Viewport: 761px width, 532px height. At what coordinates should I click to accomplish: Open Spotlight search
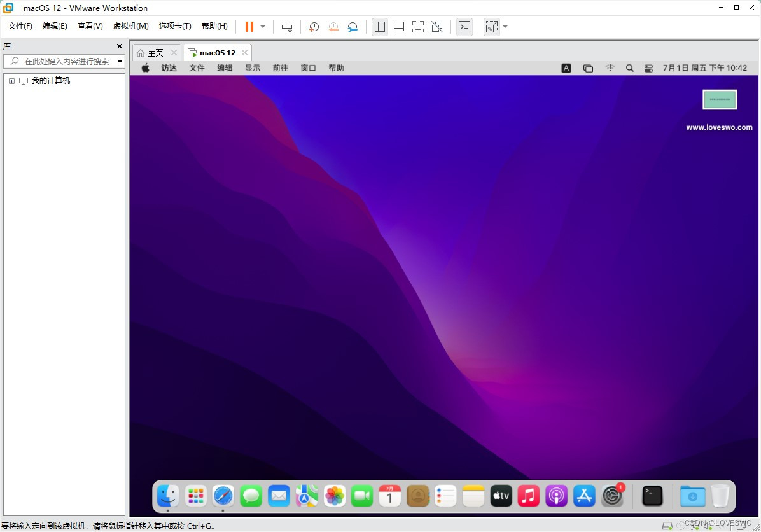click(x=629, y=69)
